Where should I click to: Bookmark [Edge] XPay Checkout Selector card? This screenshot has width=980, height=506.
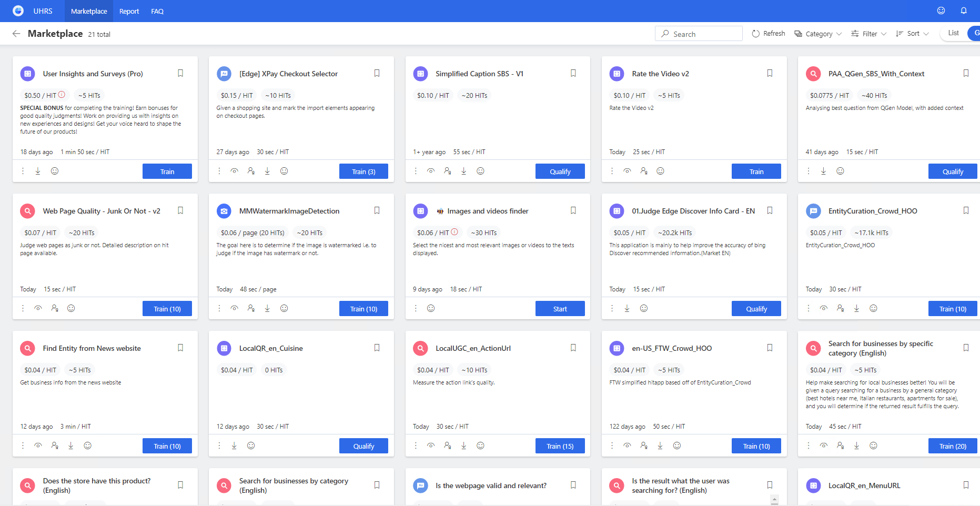377,73
